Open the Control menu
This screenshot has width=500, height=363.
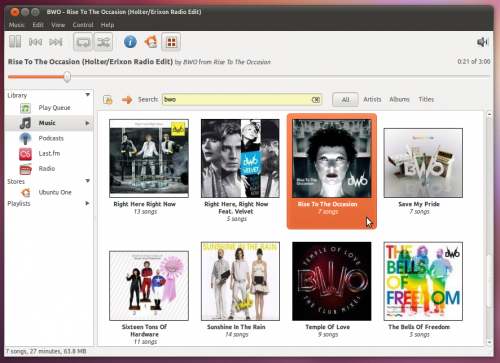[x=83, y=25]
